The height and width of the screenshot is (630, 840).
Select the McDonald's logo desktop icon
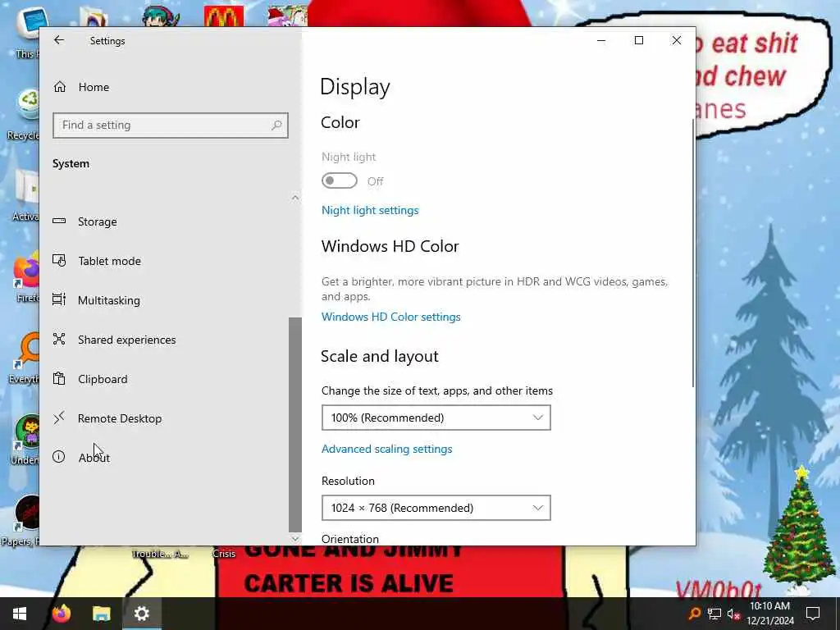[x=224, y=16]
